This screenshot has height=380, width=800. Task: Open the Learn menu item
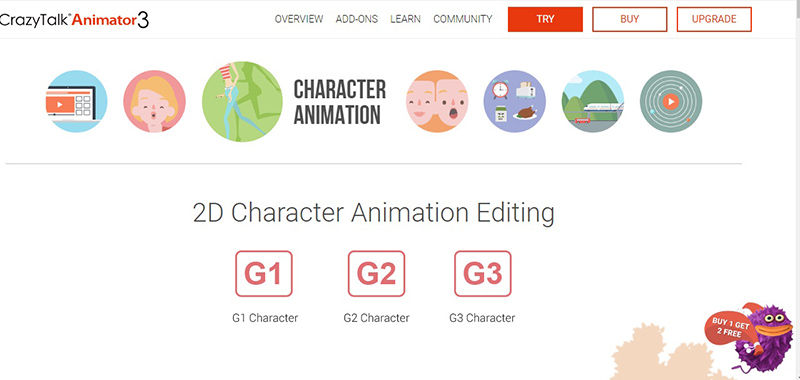coord(406,19)
